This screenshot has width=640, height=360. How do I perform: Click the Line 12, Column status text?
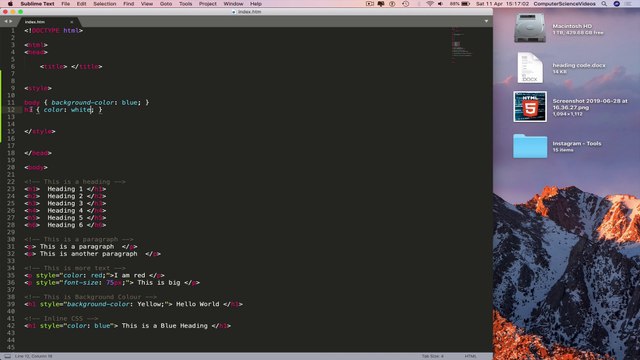point(33,356)
